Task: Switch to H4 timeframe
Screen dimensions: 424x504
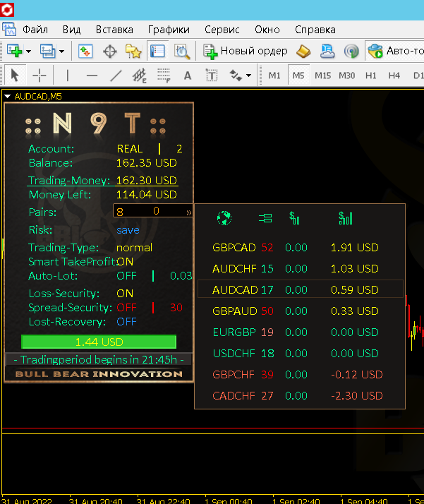Action: coord(394,76)
